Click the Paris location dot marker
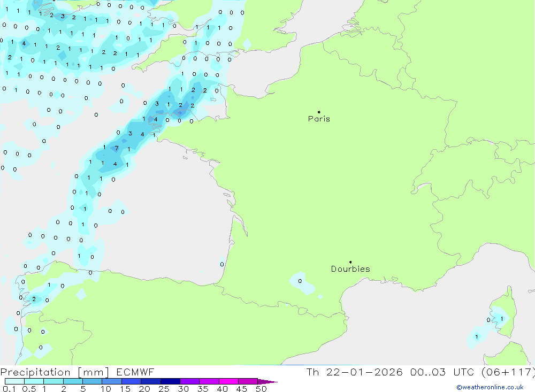This screenshot has width=535, height=392. [319, 112]
